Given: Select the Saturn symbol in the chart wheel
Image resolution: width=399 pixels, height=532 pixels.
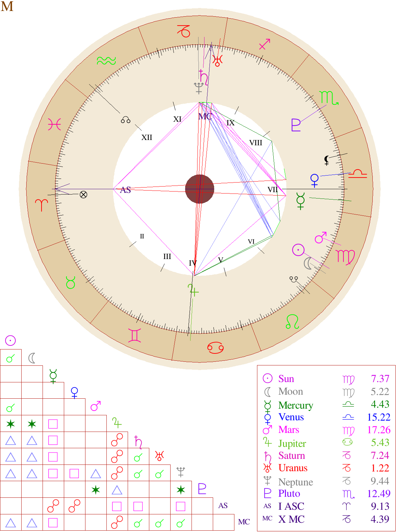Looking at the screenshot, I should coord(203,77).
